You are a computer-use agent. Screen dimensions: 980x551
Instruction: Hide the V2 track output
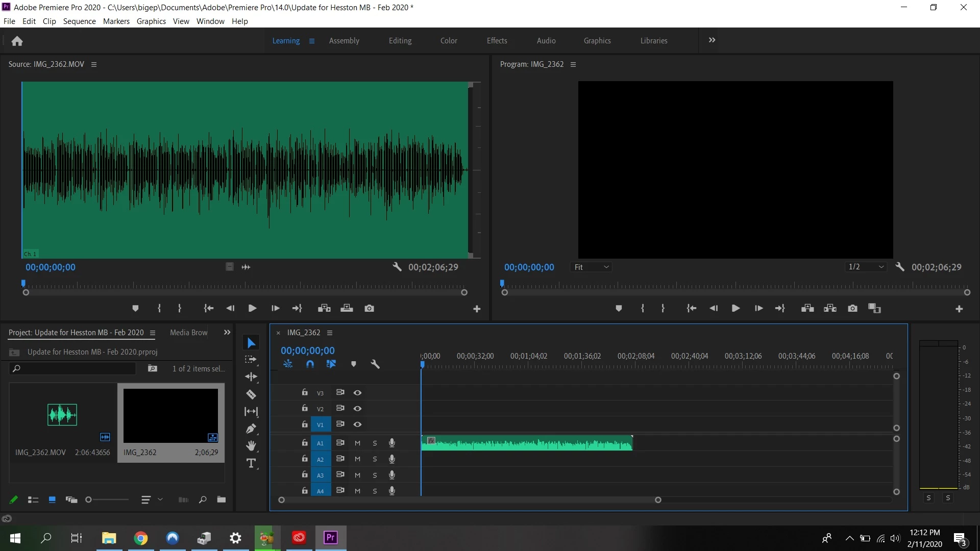357,409
